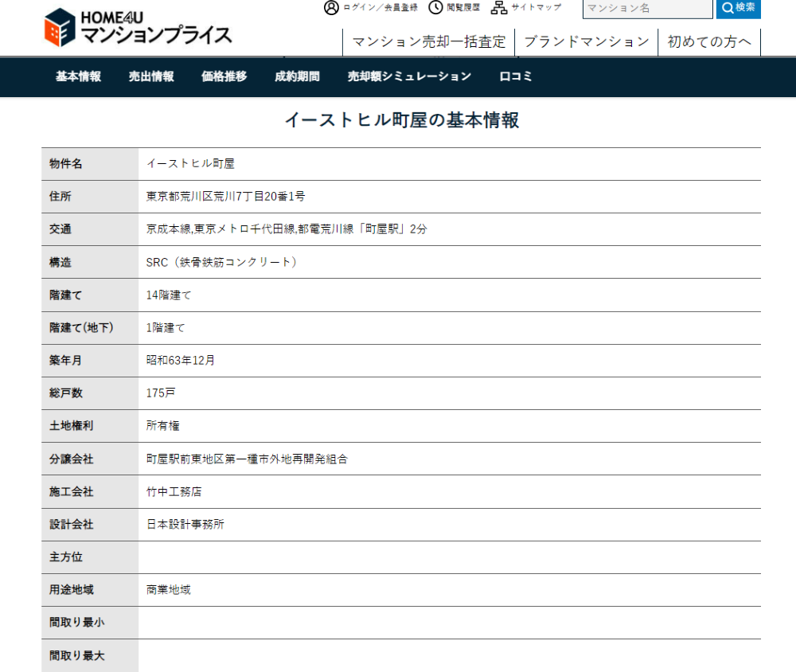Click the 構造 row label
This screenshot has width=796, height=672.
[x=60, y=262]
